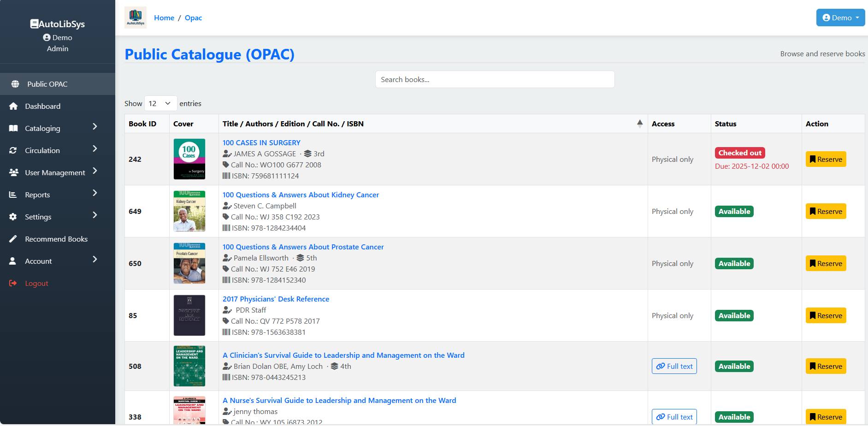Open the Demo user dropdown menu

point(840,18)
